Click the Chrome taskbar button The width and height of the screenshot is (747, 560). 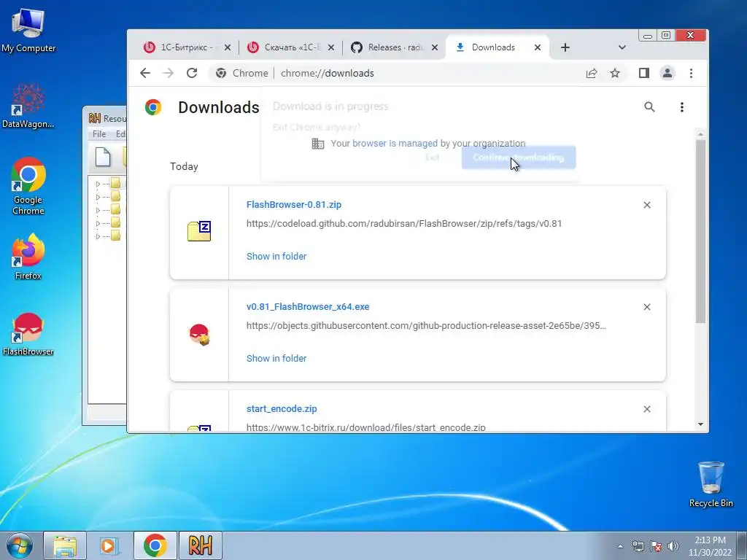(x=155, y=545)
